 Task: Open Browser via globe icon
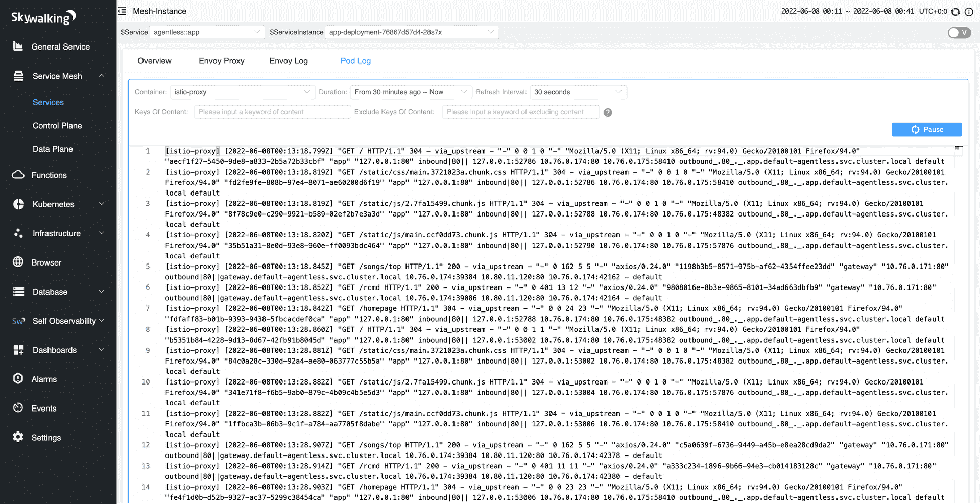[18, 262]
